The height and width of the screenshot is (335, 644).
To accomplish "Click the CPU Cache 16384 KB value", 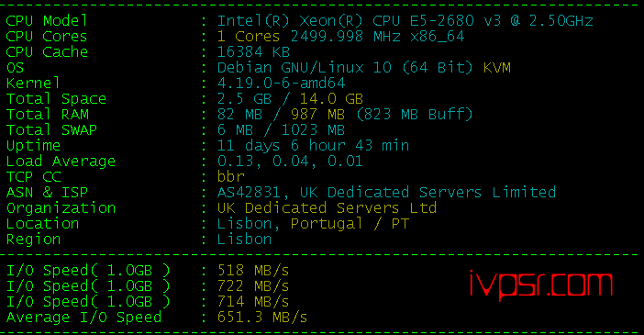I will tap(253, 51).
